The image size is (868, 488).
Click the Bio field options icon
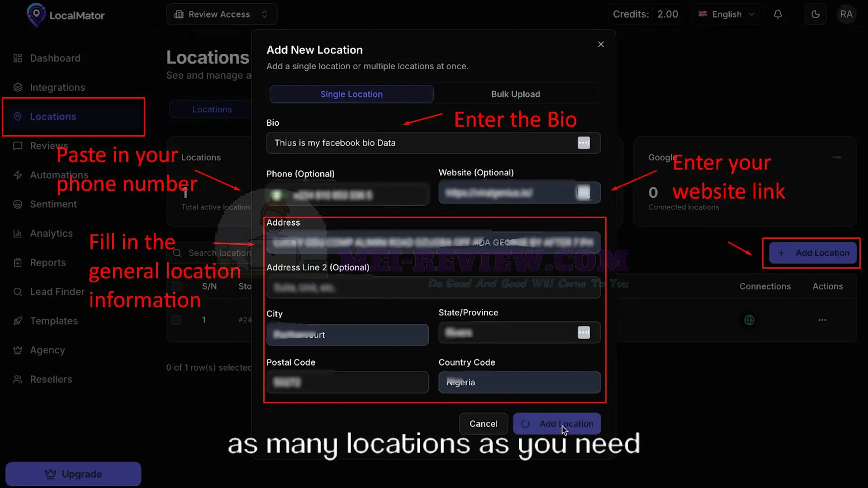tap(583, 143)
